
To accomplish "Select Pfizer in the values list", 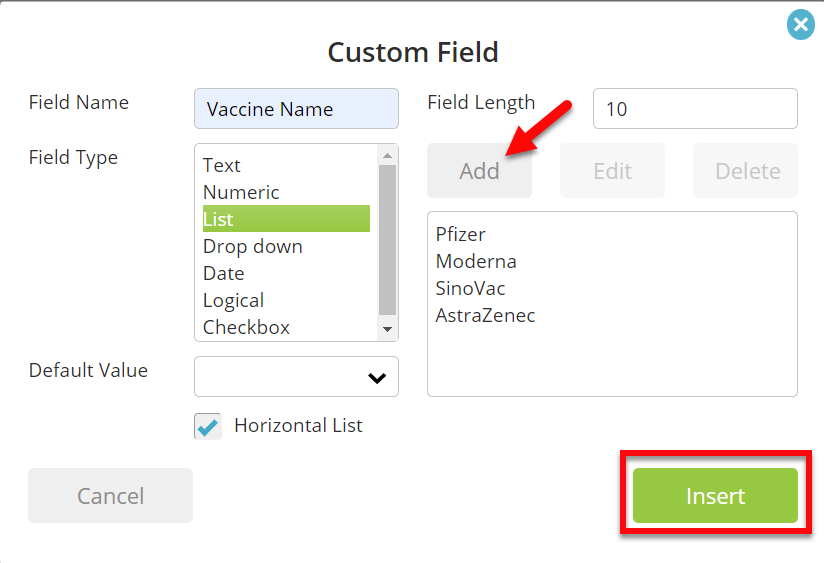I will (x=461, y=234).
